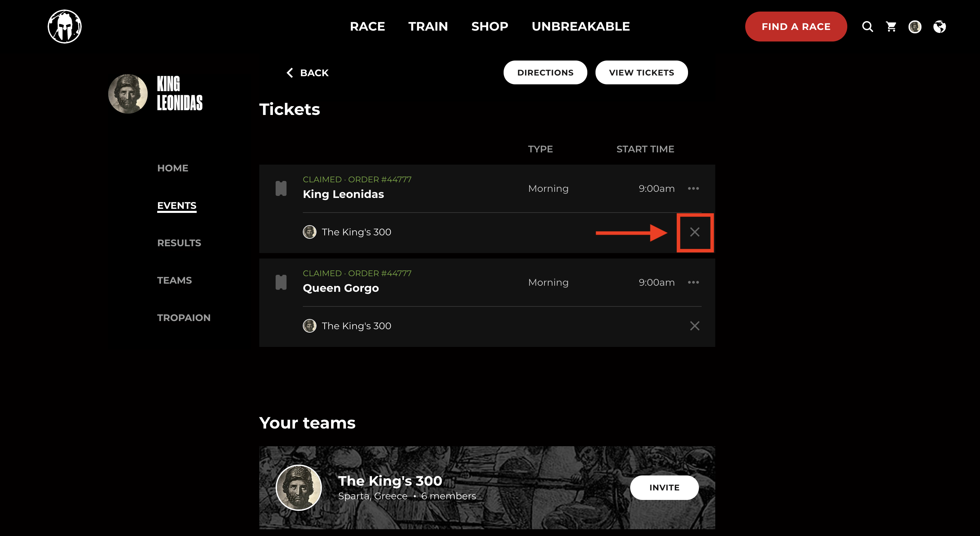Click The King's 300 team avatar under King Leonidas
The image size is (980, 536).
click(x=309, y=232)
